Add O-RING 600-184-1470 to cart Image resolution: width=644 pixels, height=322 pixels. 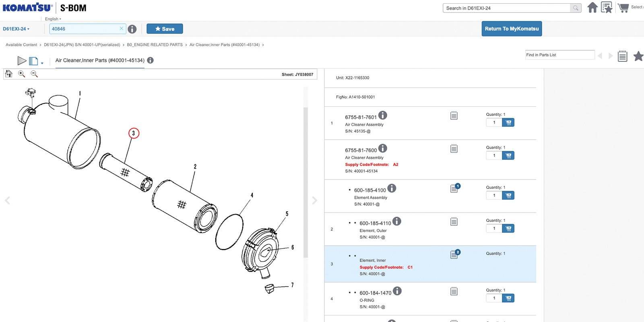(x=508, y=298)
